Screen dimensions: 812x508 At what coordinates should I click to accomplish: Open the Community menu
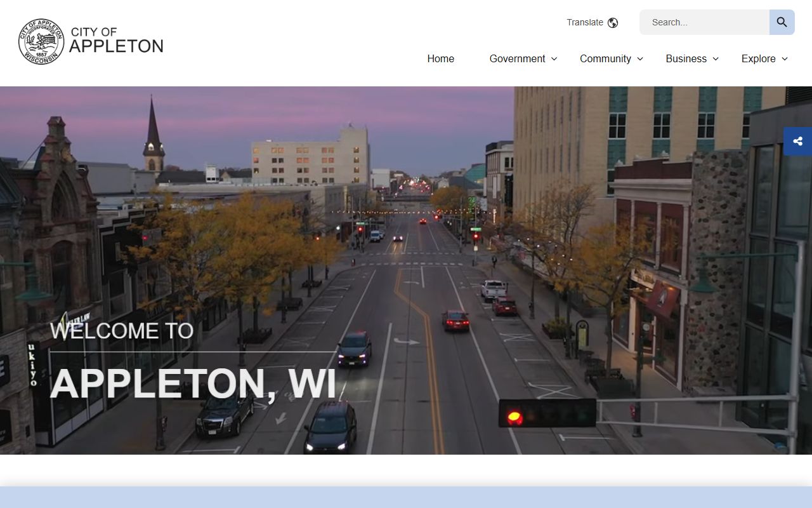pyautogui.click(x=605, y=58)
